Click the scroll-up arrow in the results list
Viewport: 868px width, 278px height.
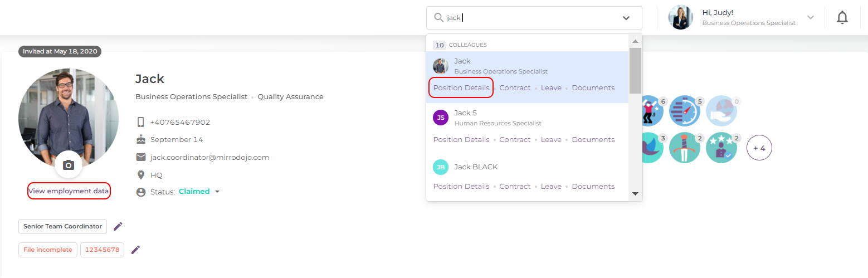tap(635, 41)
